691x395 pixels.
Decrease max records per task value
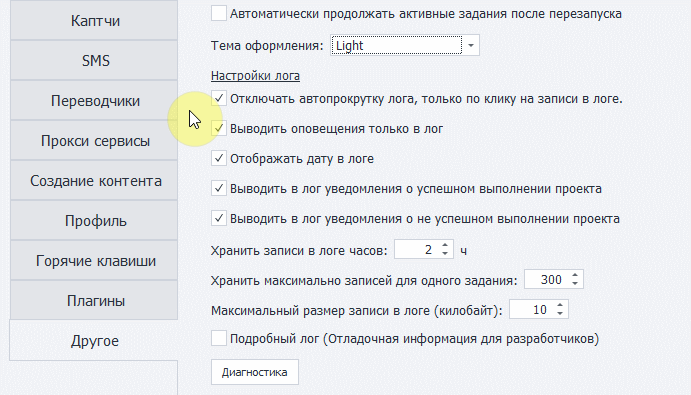[x=575, y=283]
